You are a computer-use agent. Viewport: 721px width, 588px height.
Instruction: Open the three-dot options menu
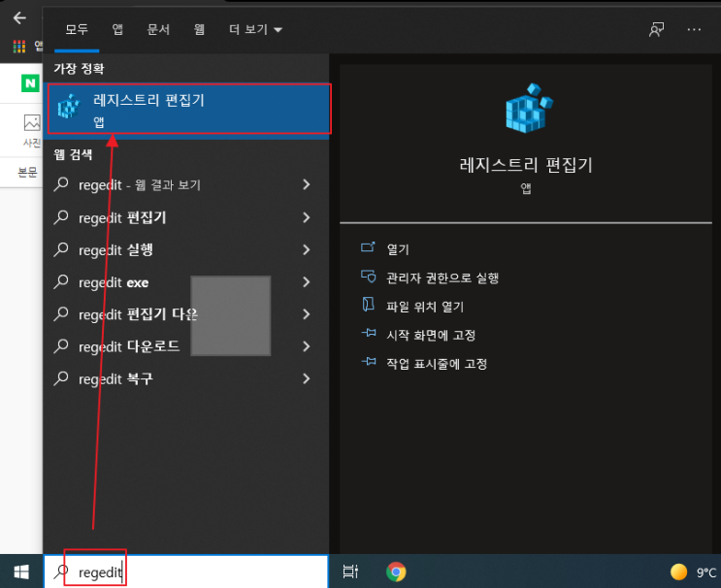pyautogui.click(x=694, y=29)
